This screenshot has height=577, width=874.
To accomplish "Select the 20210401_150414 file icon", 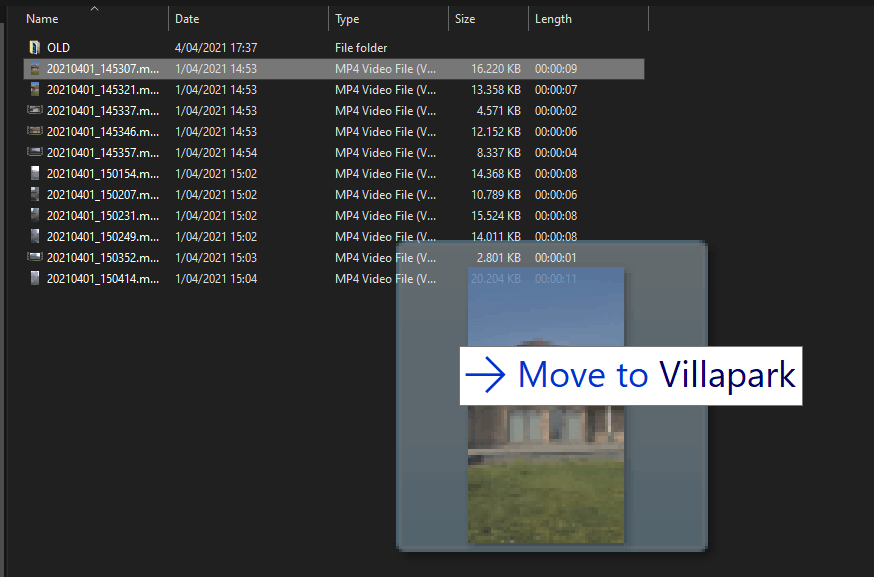I will pyautogui.click(x=35, y=278).
